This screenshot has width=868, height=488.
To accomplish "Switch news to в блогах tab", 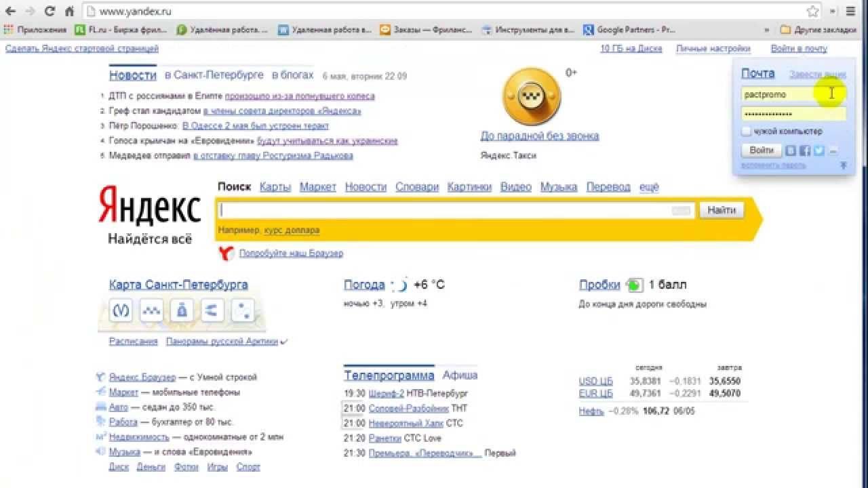I will click(x=293, y=75).
